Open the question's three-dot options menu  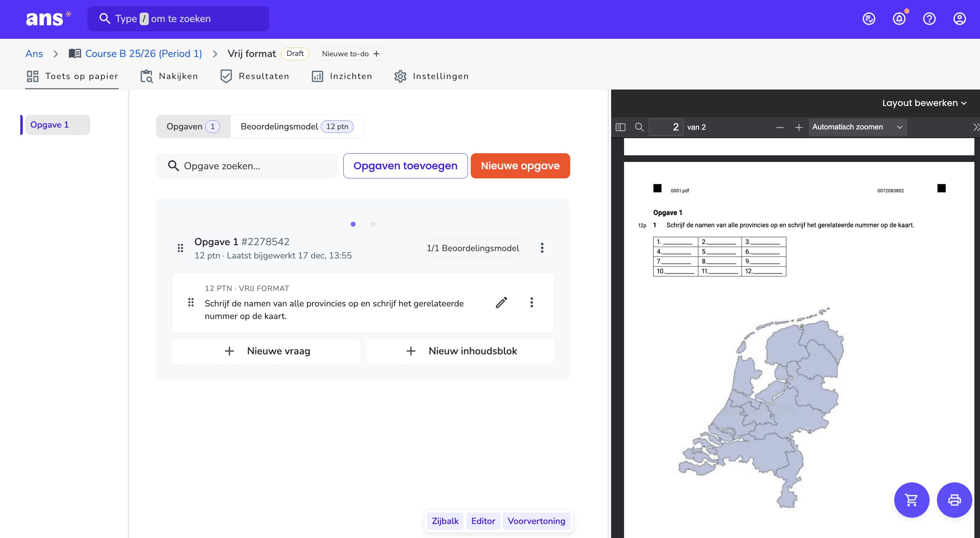(x=531, y=303)
